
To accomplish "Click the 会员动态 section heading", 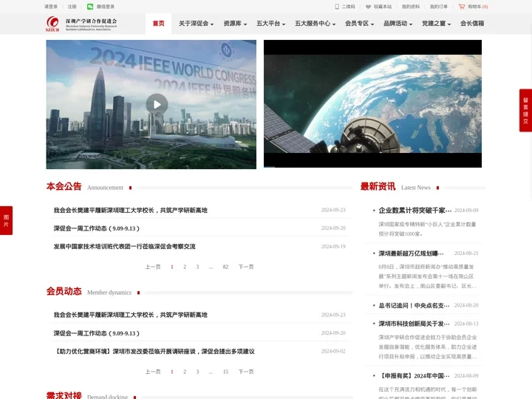I will click(x=64, y=291).
